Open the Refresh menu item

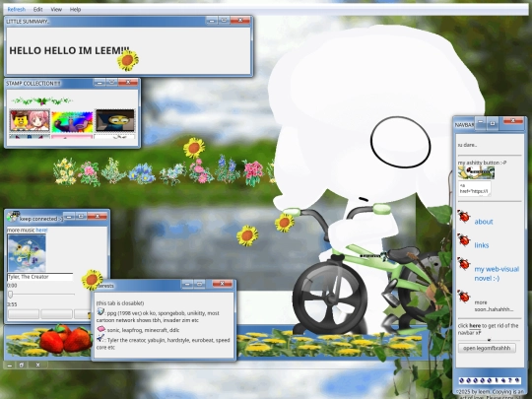coord(17,10)
